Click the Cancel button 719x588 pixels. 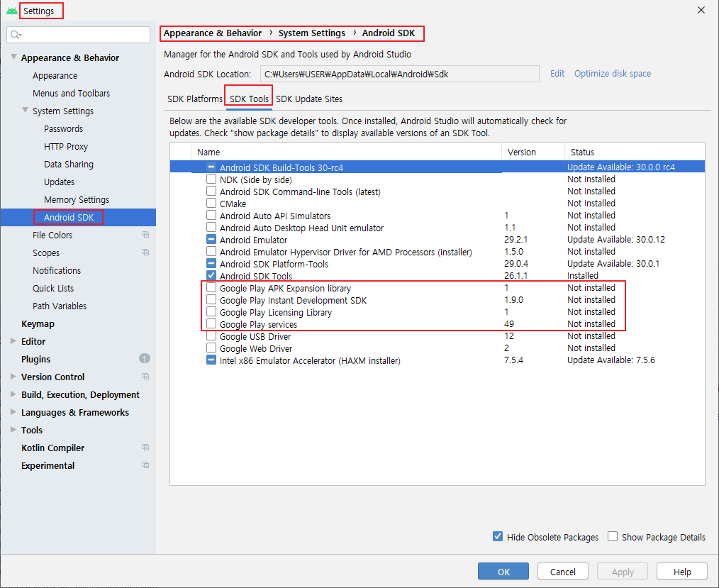[562, 572]
